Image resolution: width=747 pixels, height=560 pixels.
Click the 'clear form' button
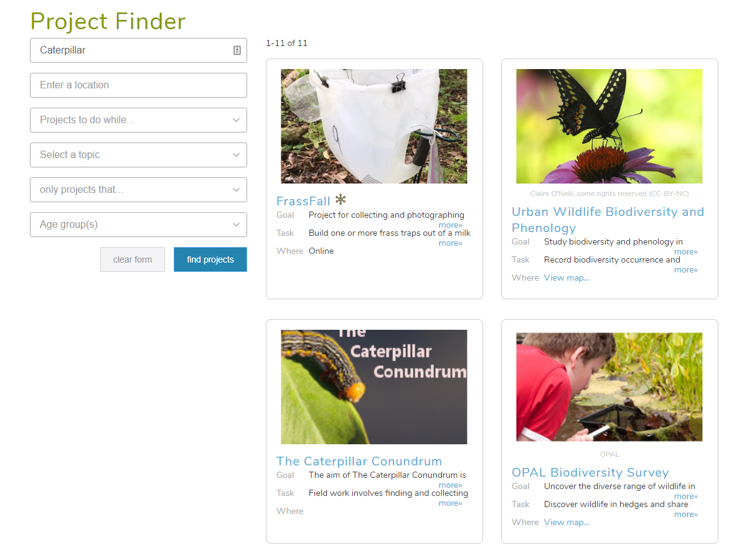133,259
